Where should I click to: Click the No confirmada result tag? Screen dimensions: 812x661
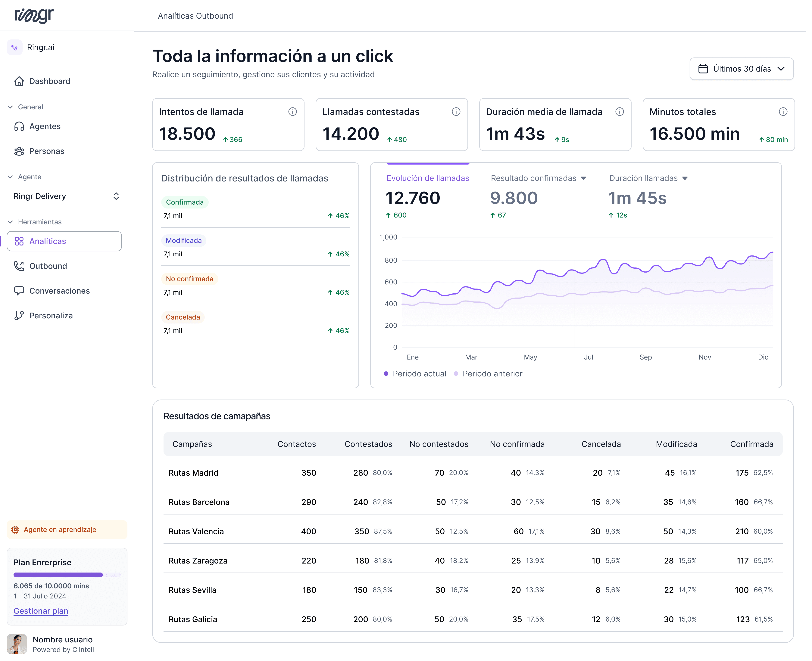[x=189, y=279]
